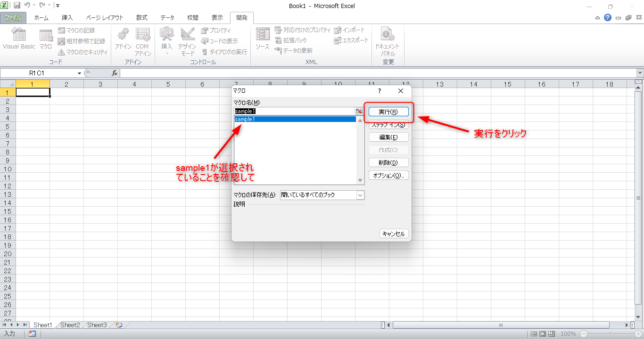The width and height of the screenshot is (644, 339).
Task: Select sample1 in the macro list
Action: coord(295,120)
